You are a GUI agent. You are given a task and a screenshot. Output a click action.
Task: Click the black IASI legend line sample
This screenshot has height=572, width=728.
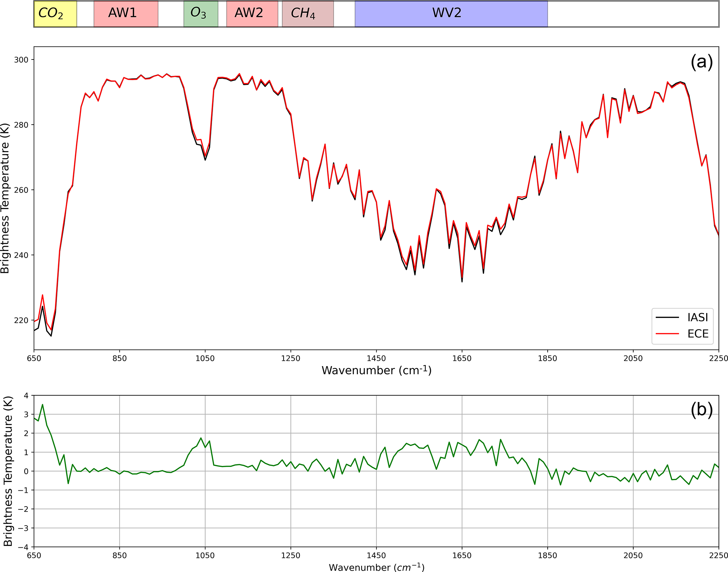667,317
